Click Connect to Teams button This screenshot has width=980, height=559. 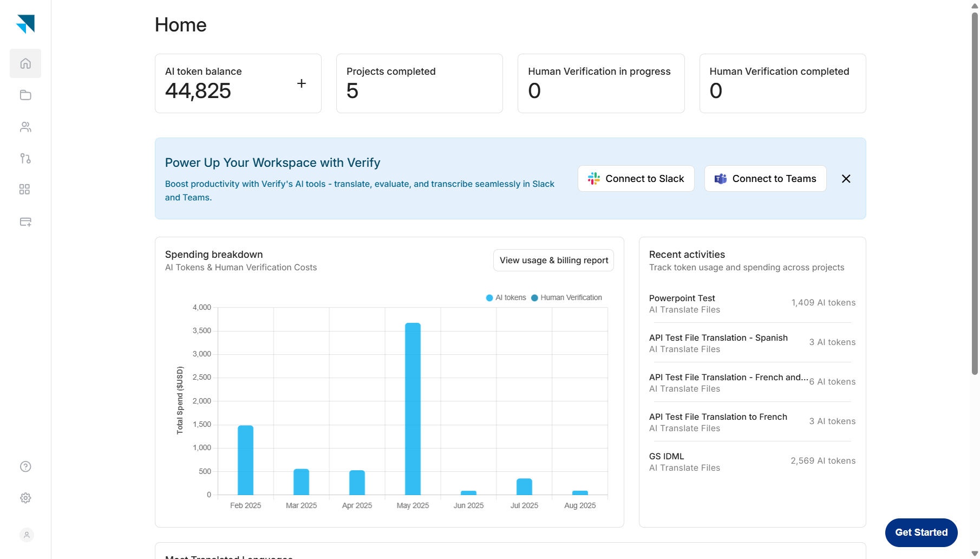tap(765, 179)
